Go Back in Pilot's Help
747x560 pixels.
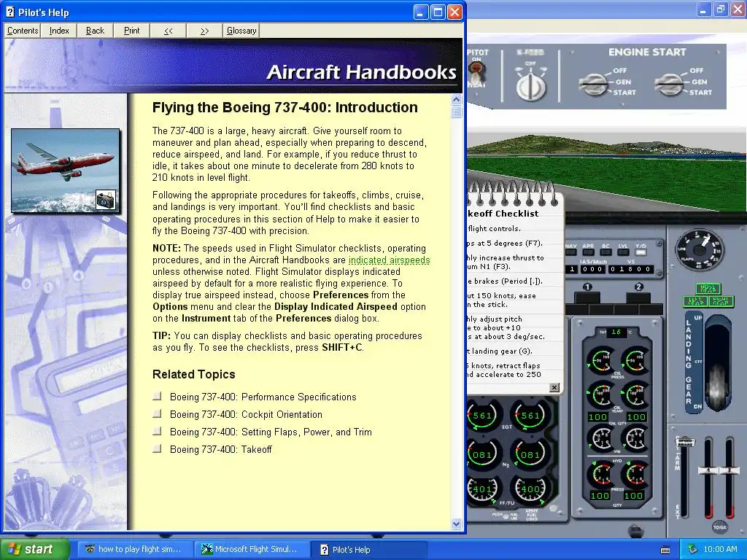click(x=95, y=31)
